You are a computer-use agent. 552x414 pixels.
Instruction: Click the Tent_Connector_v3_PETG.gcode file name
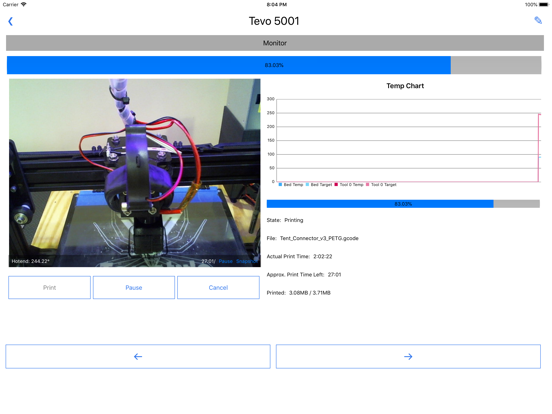click(x=319, y=238)
